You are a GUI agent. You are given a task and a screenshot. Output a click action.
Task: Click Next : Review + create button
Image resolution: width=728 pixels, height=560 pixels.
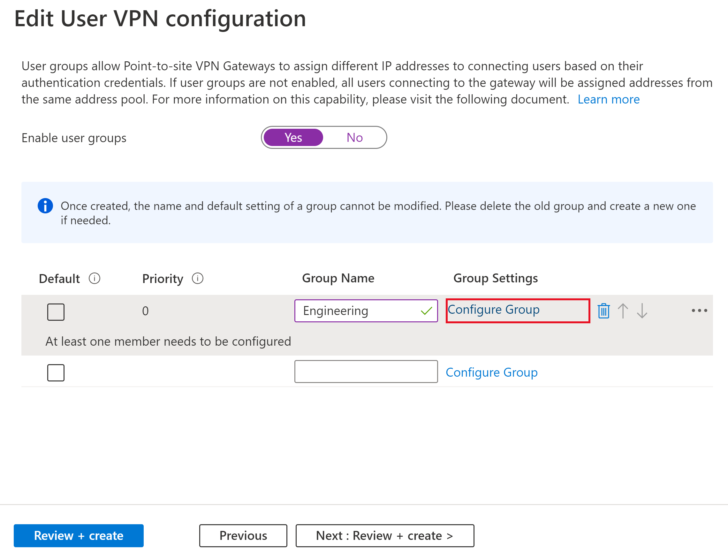point(384,535)
